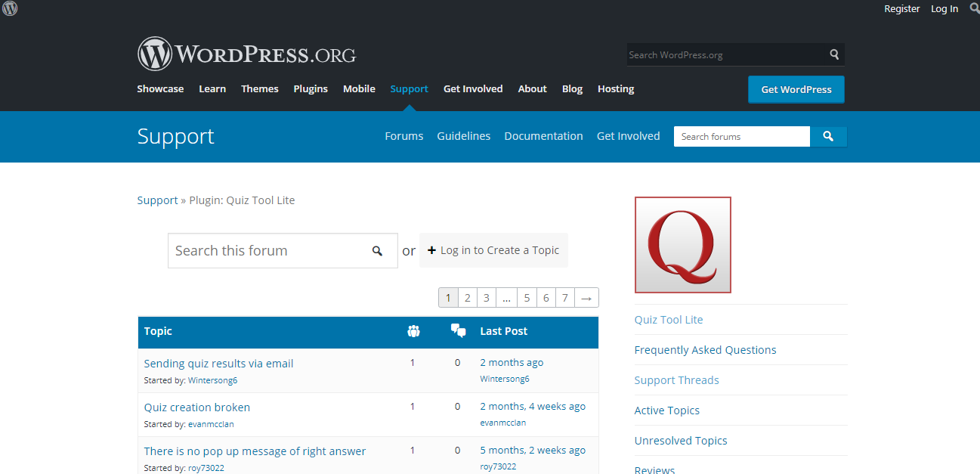This screenshot has width=980, height=474.
Task: Open top navigation Get Involved item
Action: (x=473, y=89)
